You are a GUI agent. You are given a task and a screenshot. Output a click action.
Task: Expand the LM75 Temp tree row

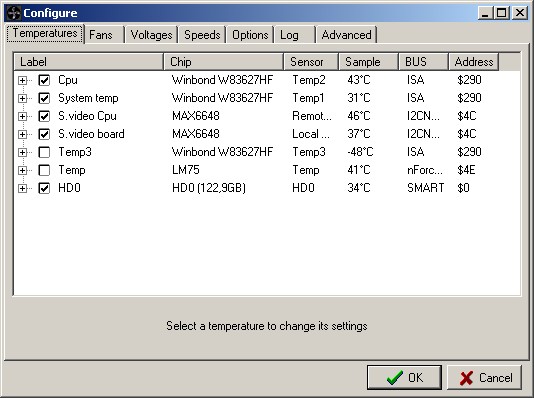tap(22, 170)
